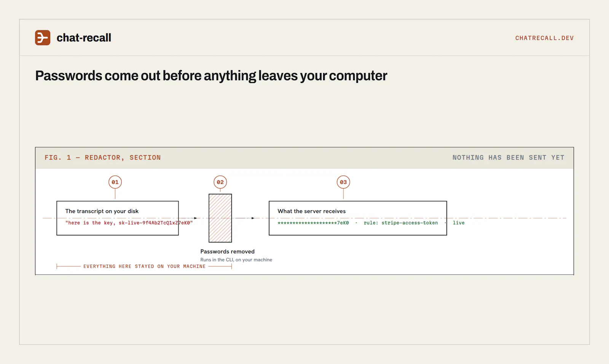Image resolution: width=609 pixels, height=364 pixels.
Task: Click the chat-recall logo icon
Action: pyautogui.click(x=43, y=38)
